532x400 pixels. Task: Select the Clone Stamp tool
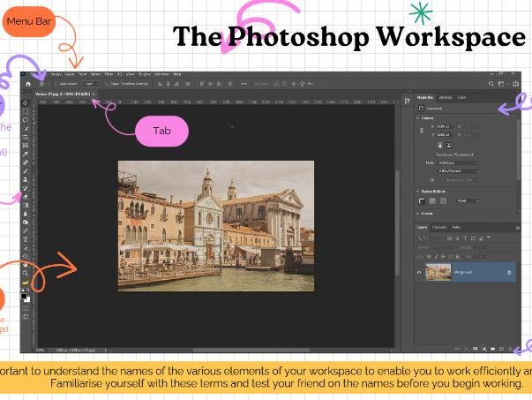pyautogui.click(x=26, y=179)
